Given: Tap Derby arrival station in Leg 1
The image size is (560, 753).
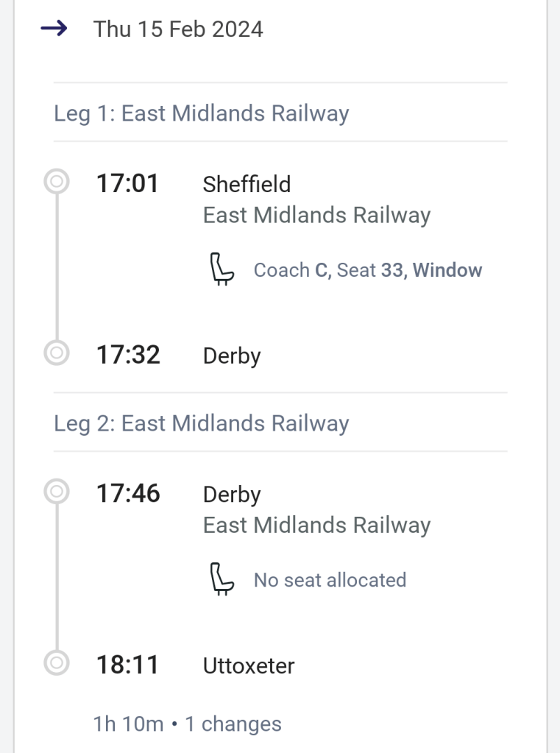Looking at the screenshot, I should click(x=232, y=356).
